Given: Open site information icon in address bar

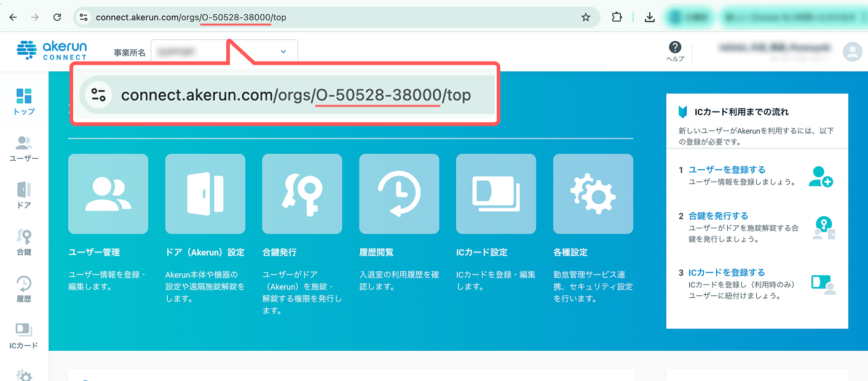Looking at the screenshot, I should pyautogui.click(x=84, y=17).
